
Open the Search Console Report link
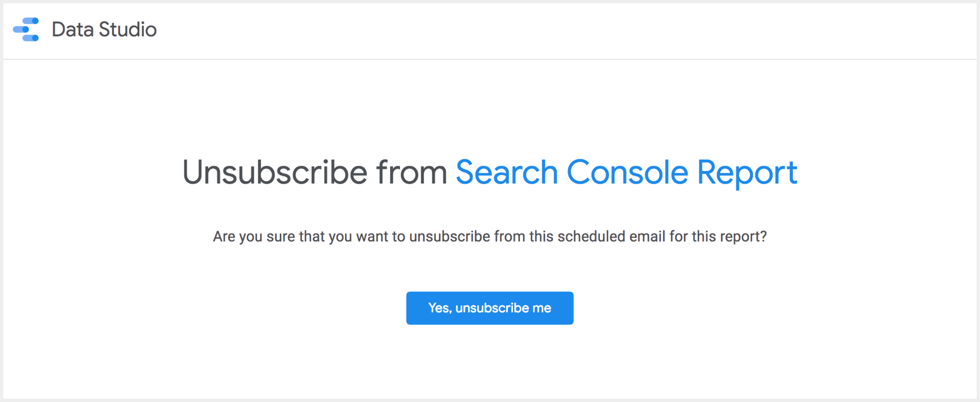[626, 173]
